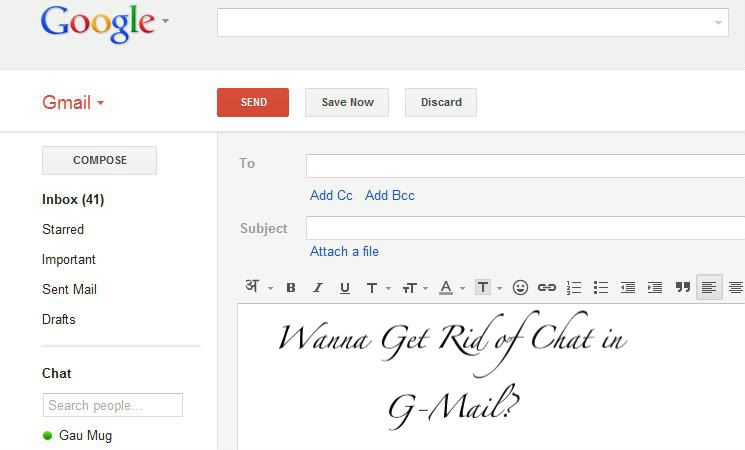Click the To recipient field
Viewport: 745px width, 450px height.
[525, 165]
